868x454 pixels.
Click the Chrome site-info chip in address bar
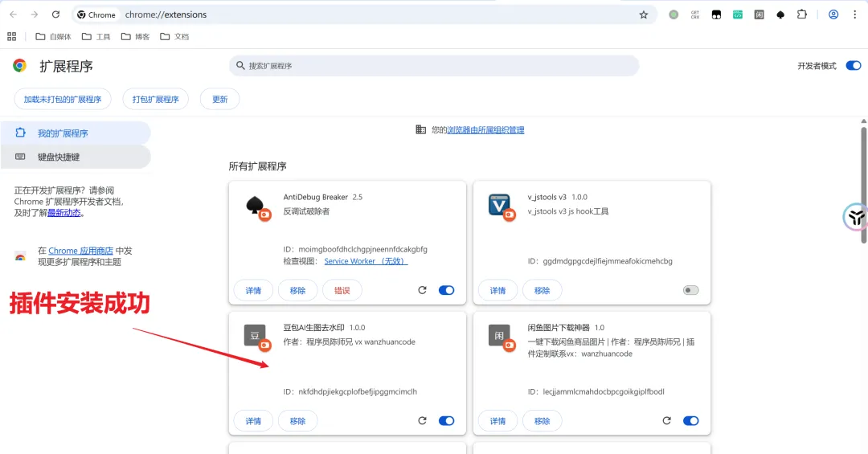97,15
